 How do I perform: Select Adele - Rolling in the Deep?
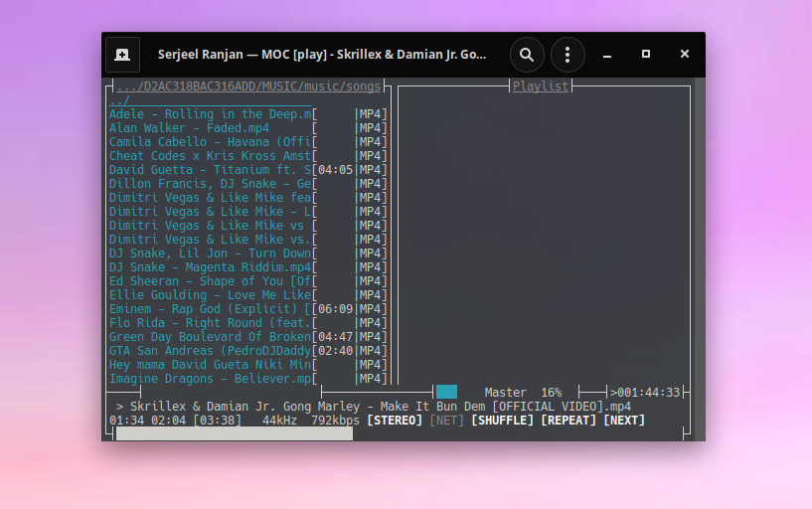(211, 114)
